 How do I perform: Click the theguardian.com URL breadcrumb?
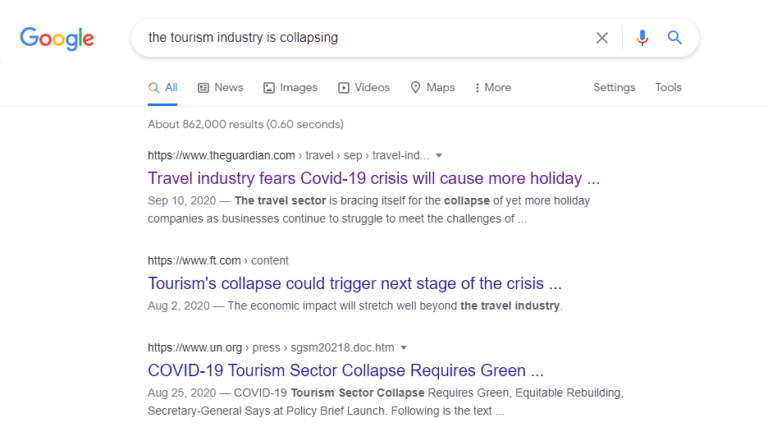[221, 156]
